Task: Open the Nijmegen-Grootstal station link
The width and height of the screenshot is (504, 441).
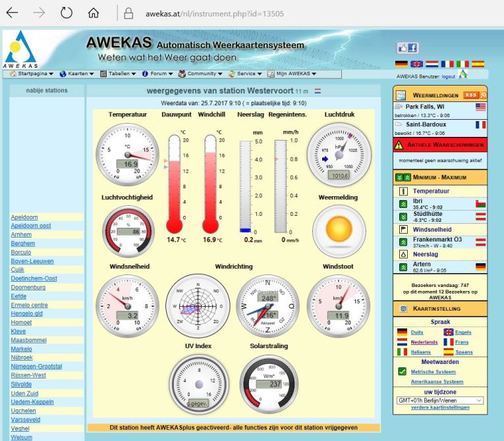Action: pyautogui.click(x=36, y=366)
